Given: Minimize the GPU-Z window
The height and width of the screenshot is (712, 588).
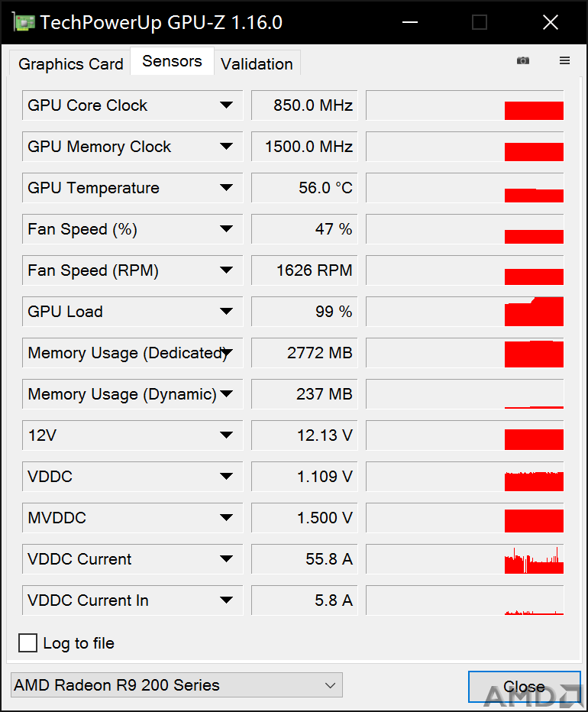Looking at the screenshot, I should (410, 22).
